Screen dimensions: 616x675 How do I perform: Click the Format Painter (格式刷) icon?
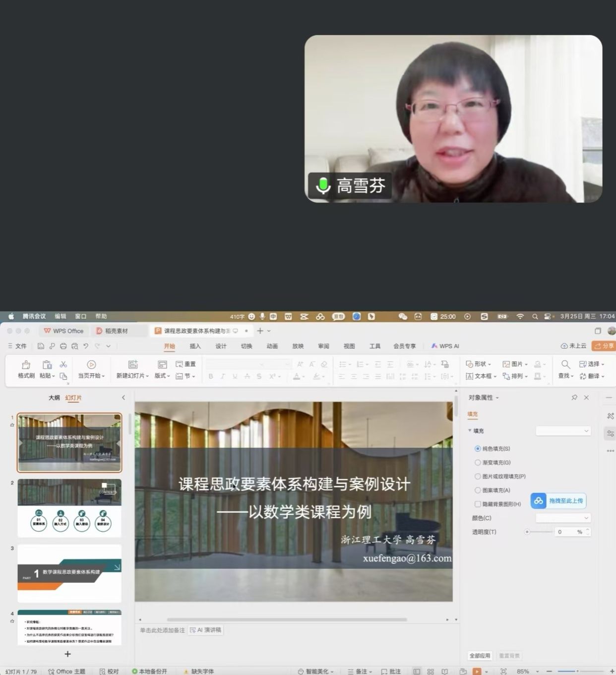26,365
